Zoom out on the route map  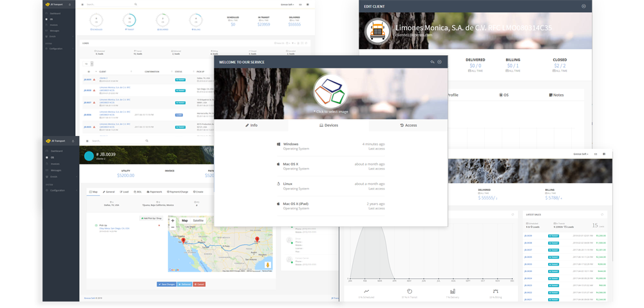pos(173,227)
